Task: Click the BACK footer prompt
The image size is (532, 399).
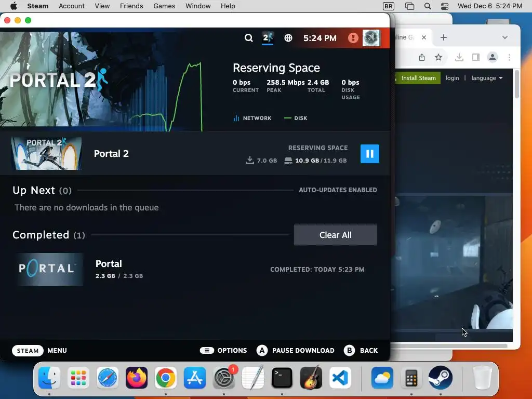Action: (361, 351)
